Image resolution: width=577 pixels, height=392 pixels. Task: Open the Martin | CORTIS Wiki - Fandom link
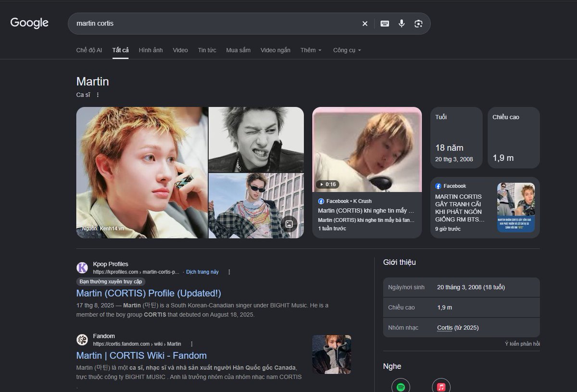141,355
